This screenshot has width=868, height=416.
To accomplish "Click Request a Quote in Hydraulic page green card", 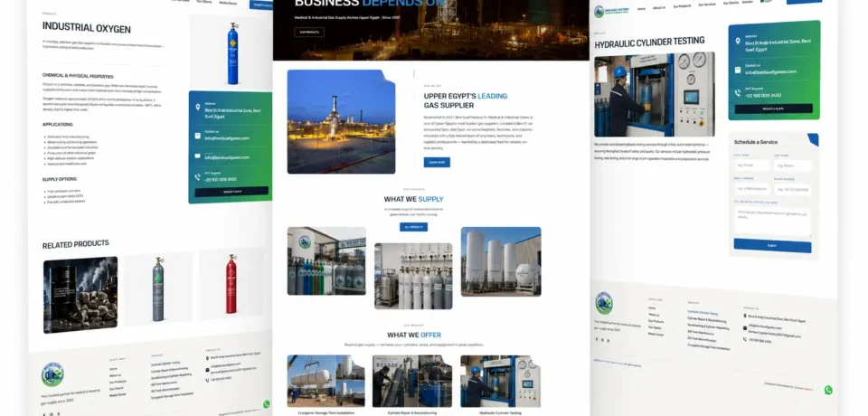I will coord(773,109).
